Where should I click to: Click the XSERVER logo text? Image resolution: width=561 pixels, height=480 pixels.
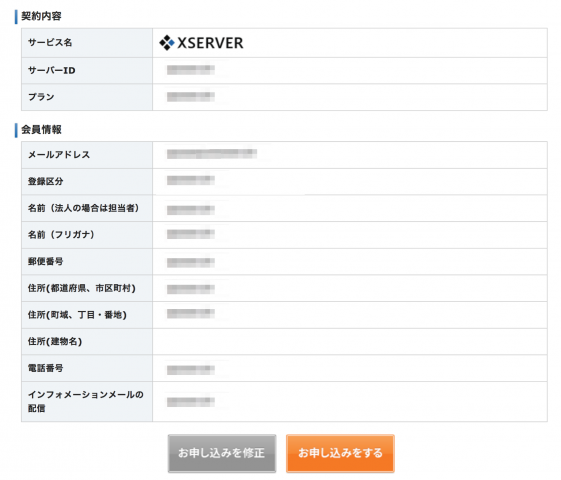point(210,43)
